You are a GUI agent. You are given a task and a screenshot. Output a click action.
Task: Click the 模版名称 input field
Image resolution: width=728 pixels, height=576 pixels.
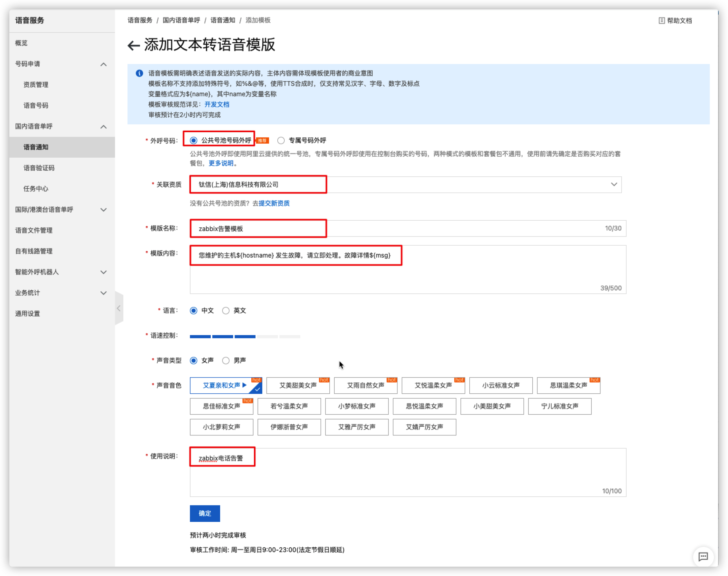pyautogui.click(x=408, y=229)
